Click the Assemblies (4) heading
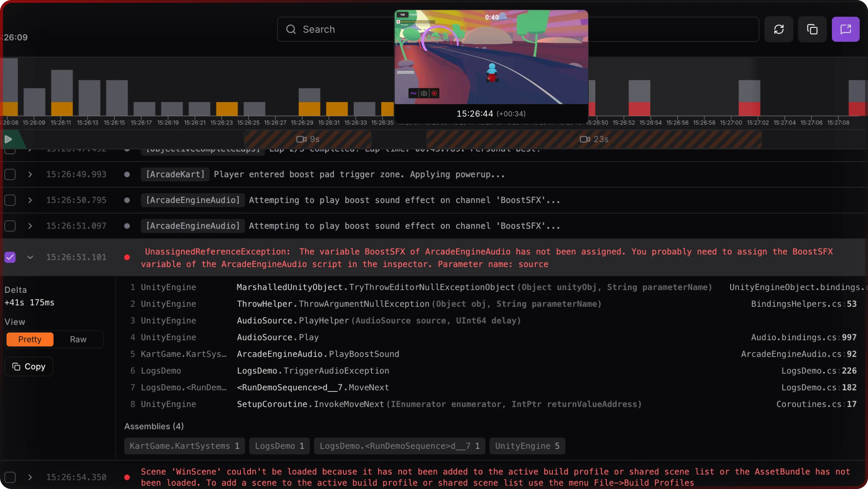 coord(154,426)
